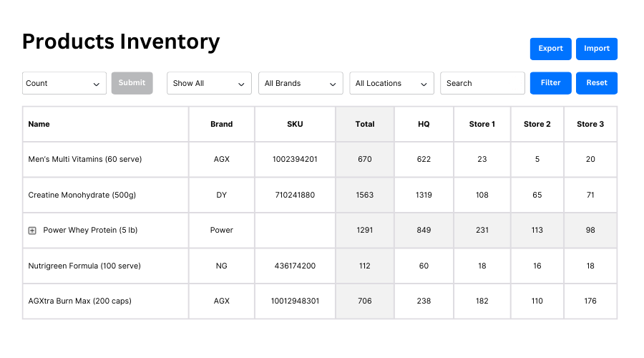Screen dimensions: 644x358
Task: Click the Brand column header
Action: 221,125
